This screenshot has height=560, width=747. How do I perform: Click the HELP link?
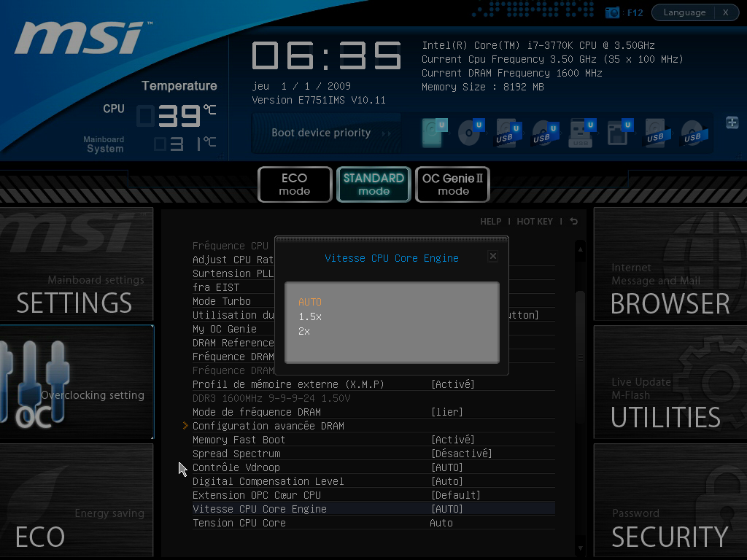[491, 222]
